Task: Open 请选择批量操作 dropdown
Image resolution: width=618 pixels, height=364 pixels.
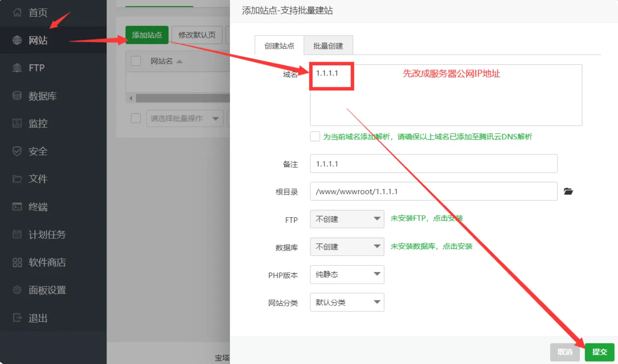Action: pyautogui.click(x=185, y=118)
